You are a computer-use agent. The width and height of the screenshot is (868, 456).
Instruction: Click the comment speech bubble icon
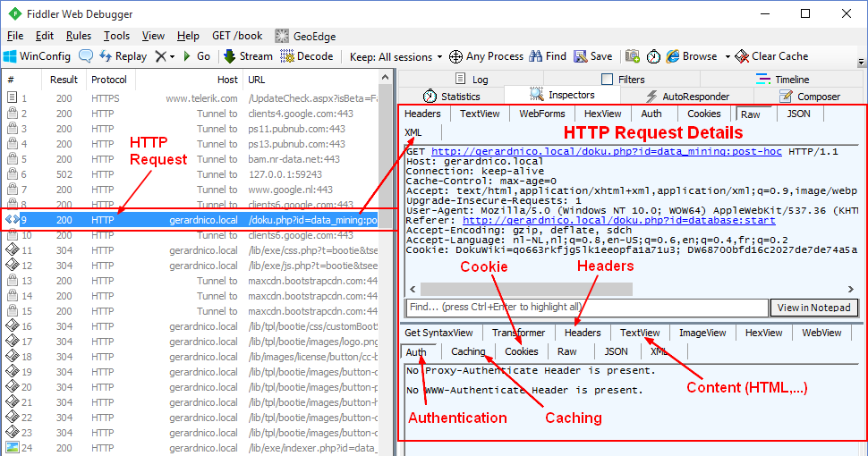click(86, 56)
